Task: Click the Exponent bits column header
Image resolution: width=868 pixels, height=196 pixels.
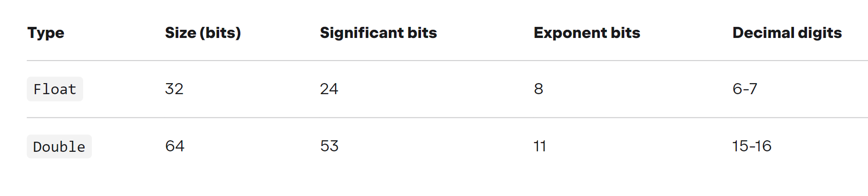Action: point(587,33)
